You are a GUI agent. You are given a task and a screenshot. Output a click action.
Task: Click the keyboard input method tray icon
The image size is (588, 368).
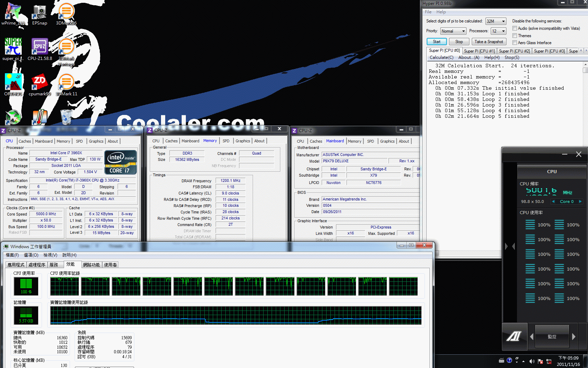coord(501,360)
